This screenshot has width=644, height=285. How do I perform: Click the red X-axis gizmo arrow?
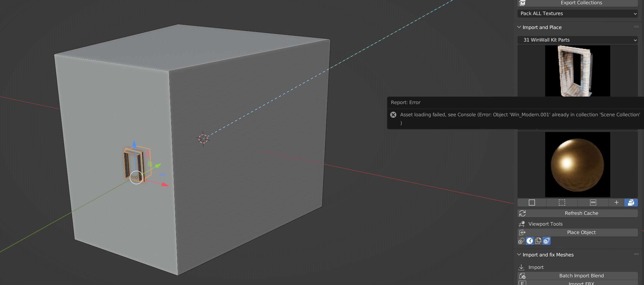[165, 184]
